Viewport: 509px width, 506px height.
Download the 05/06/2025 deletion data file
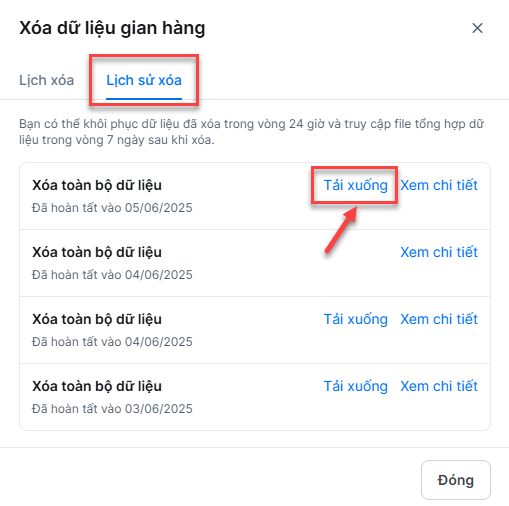click(x=356, y=185)
